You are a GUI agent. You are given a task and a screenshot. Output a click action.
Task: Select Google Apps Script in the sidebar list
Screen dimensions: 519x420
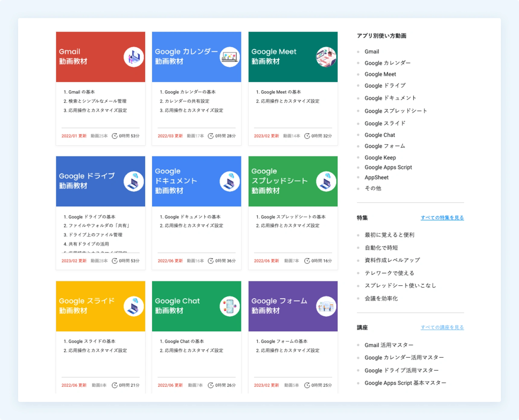[389, 167]
